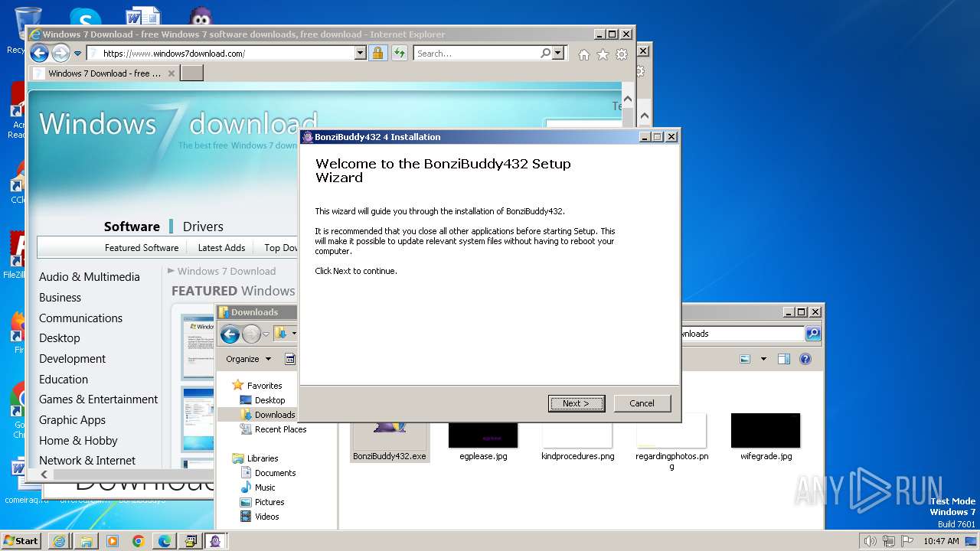Open Featured Software submenu
The width and height of the screenshot is (980, 551).
142,248
